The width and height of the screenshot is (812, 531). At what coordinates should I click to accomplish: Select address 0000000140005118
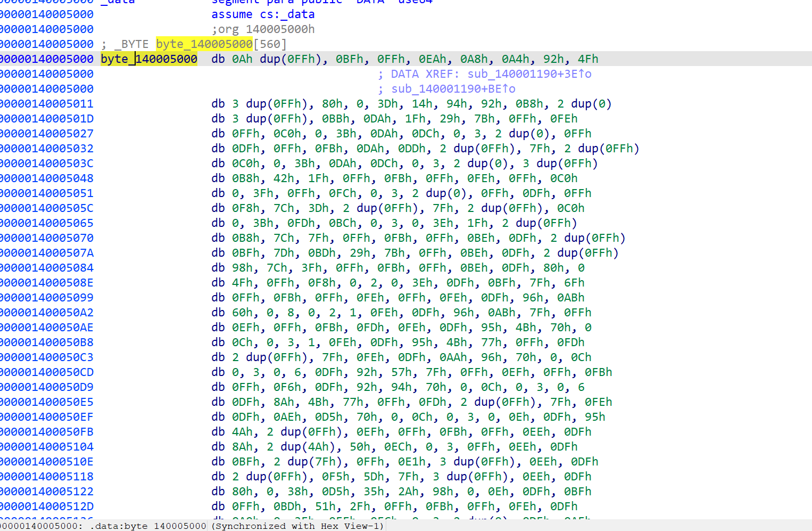[47, 477]
